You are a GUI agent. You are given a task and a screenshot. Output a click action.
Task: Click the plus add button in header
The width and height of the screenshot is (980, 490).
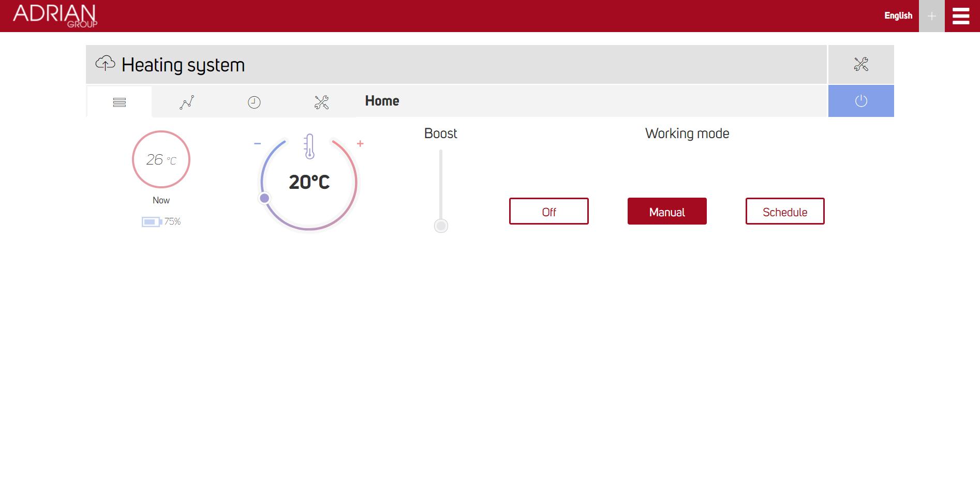(932, 16)
